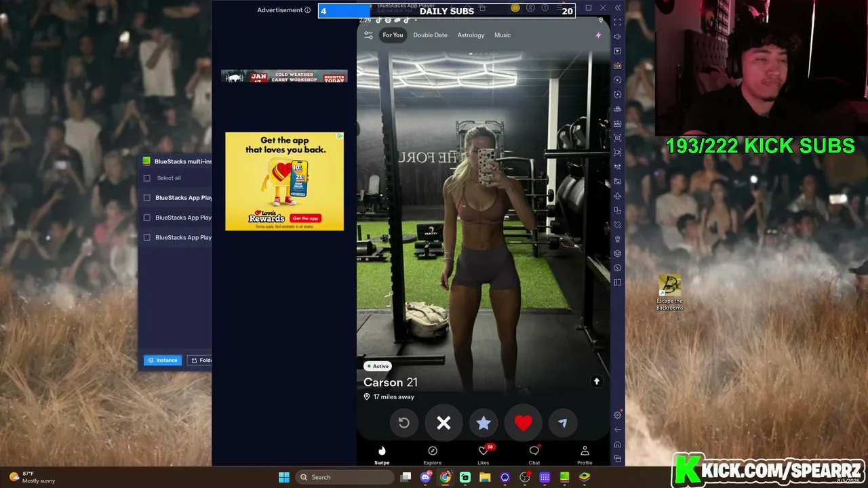Send a Super Like with the blue star
This screenshot has height=488, width=868.
point(484,423)
